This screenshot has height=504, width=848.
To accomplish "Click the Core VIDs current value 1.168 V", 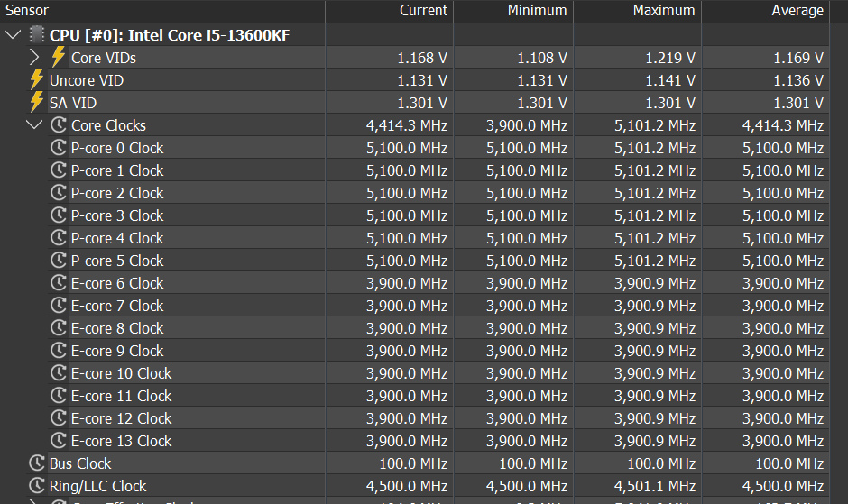I will [x=422, y=58].
